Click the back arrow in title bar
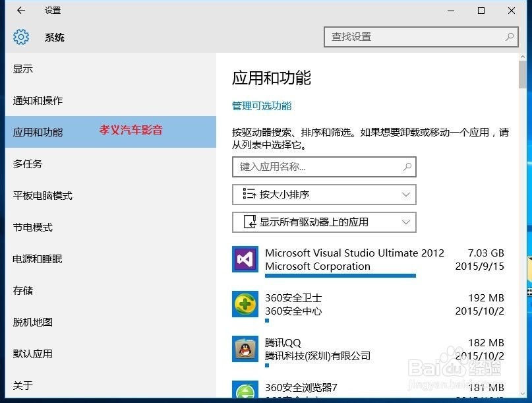Image resolution: width=532 pixels, height=403 pixels. 21,11
